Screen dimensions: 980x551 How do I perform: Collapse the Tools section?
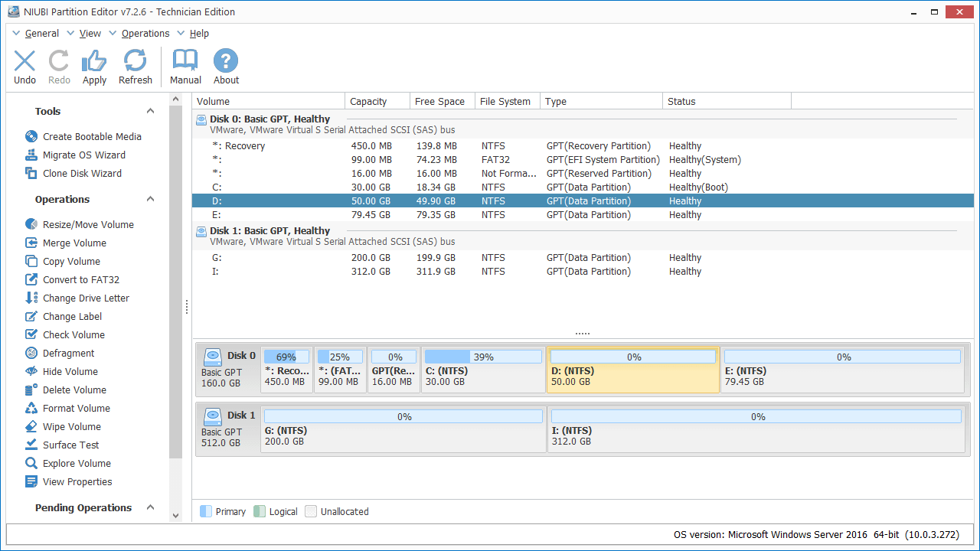coord(151,111)
